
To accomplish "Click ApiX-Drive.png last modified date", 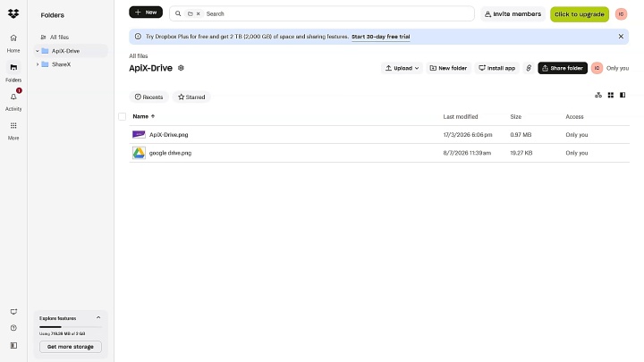I will [468, 135].
